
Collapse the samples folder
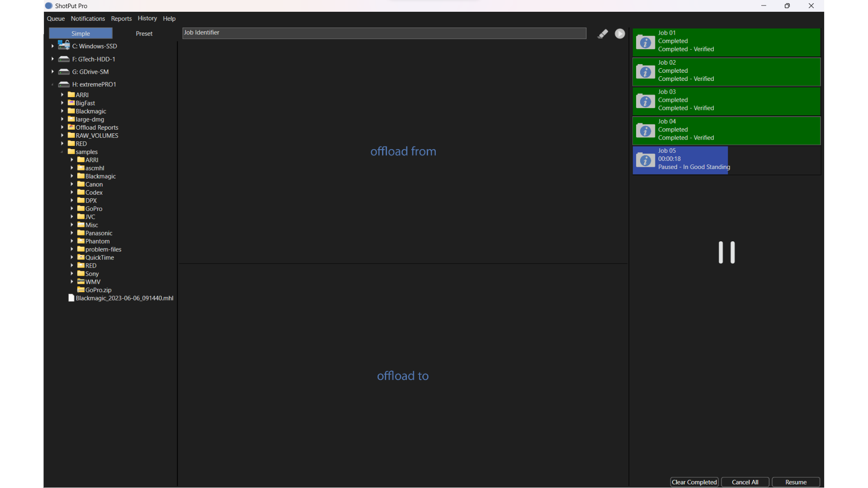point(62,152)
